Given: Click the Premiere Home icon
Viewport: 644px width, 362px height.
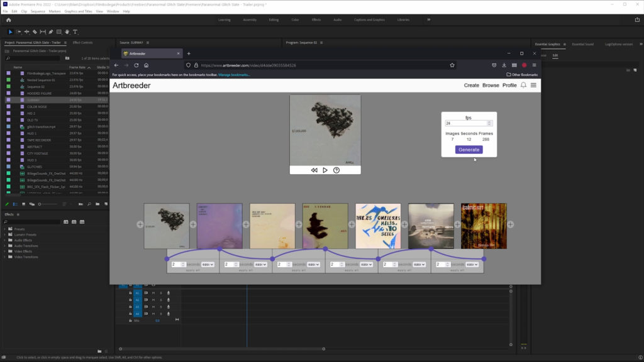Looking at the screenshot, I should (x=9, y=19).
